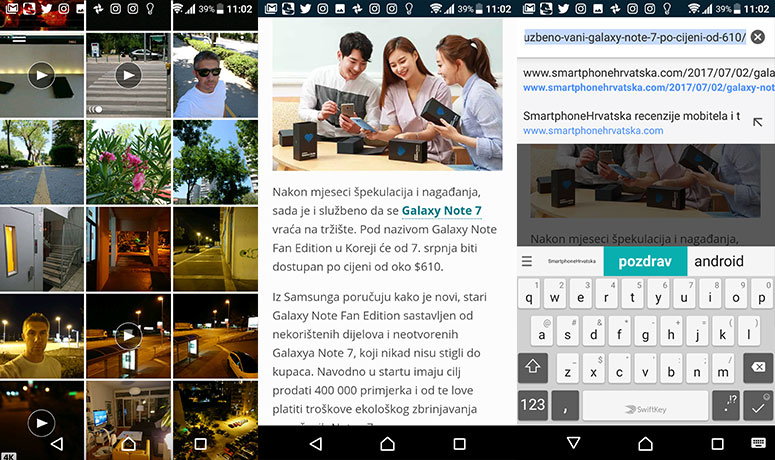The image size is (775, 460).
Task: Play the dark tabletop video in gallery
Action: coord(42,75)
